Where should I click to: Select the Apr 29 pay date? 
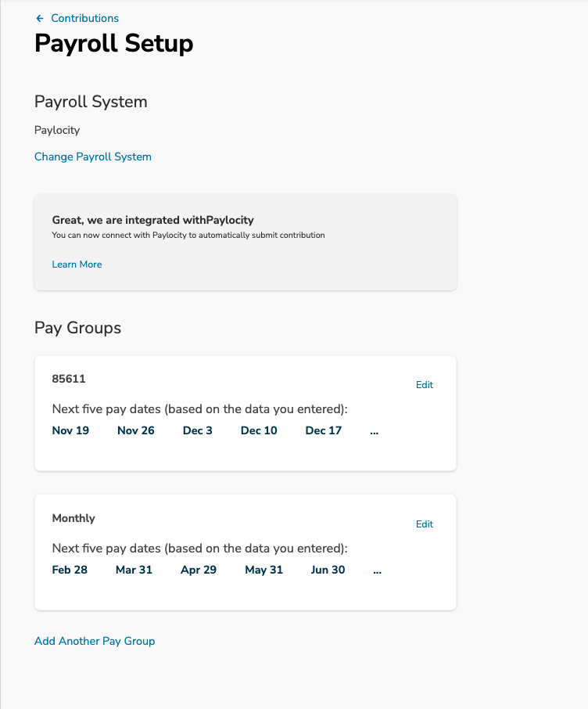tap(199, 570)
